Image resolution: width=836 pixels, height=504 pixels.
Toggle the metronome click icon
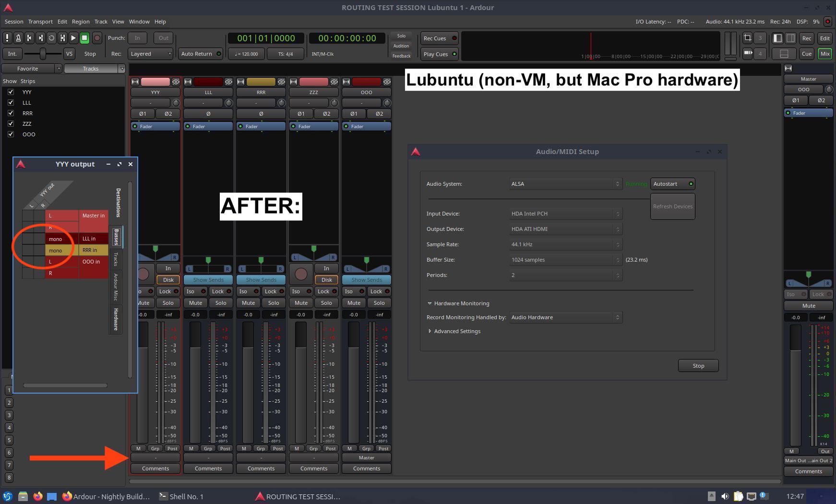point(18,38)
